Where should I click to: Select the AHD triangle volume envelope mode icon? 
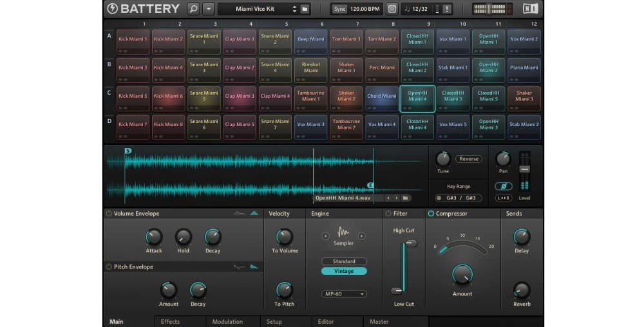[x=254, y=213]
